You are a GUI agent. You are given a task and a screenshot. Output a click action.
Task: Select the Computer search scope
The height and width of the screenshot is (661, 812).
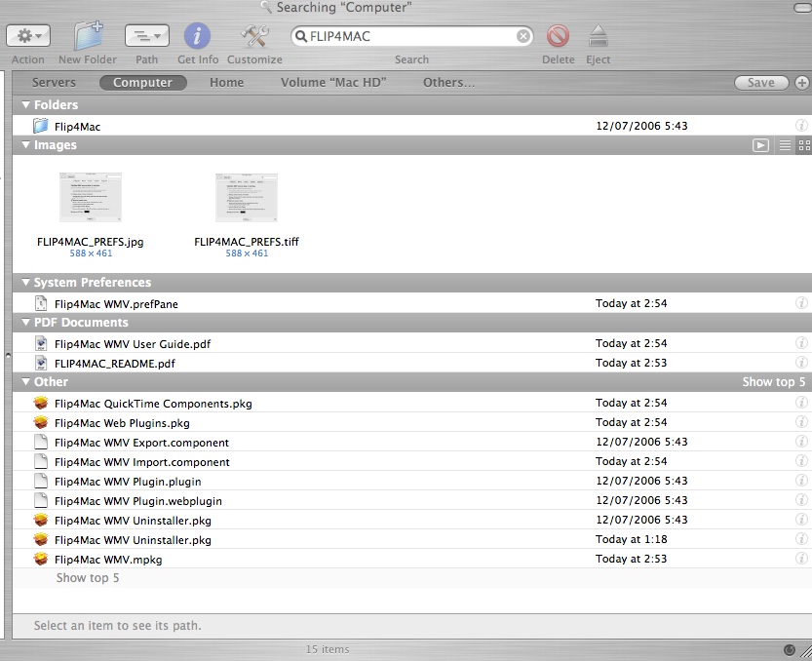143,83
